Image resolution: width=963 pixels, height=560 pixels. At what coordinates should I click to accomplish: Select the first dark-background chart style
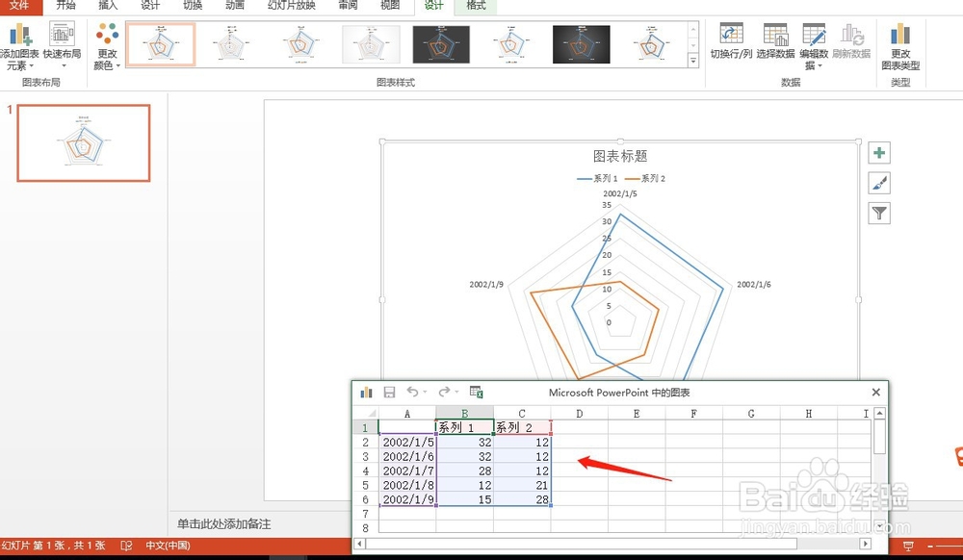(x=441, y=44)
